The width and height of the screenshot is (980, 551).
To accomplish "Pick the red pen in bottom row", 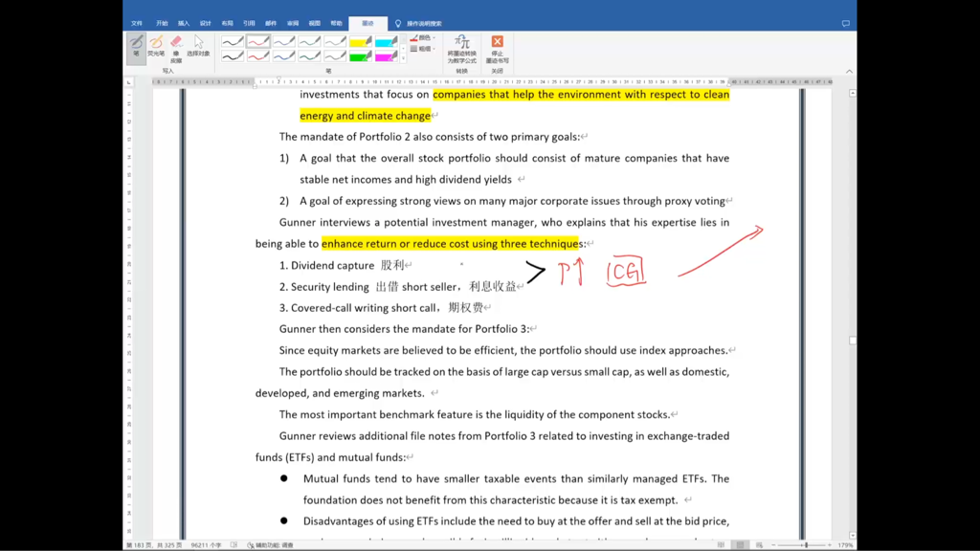I will 258,56.
